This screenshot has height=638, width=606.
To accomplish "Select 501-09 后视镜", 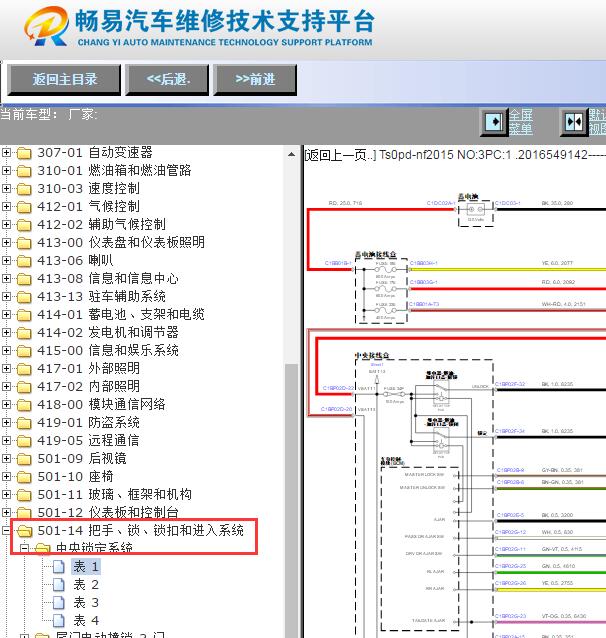I will tap(82, 459).
